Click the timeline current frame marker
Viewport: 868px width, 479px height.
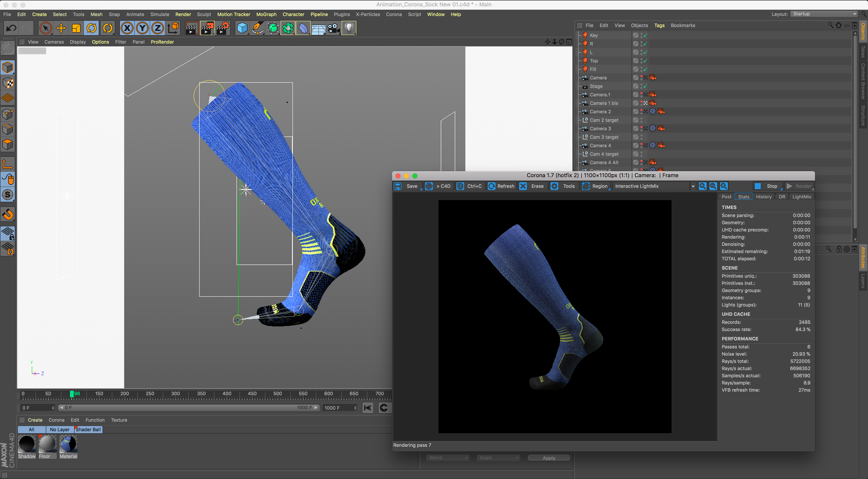coord(72,394)
